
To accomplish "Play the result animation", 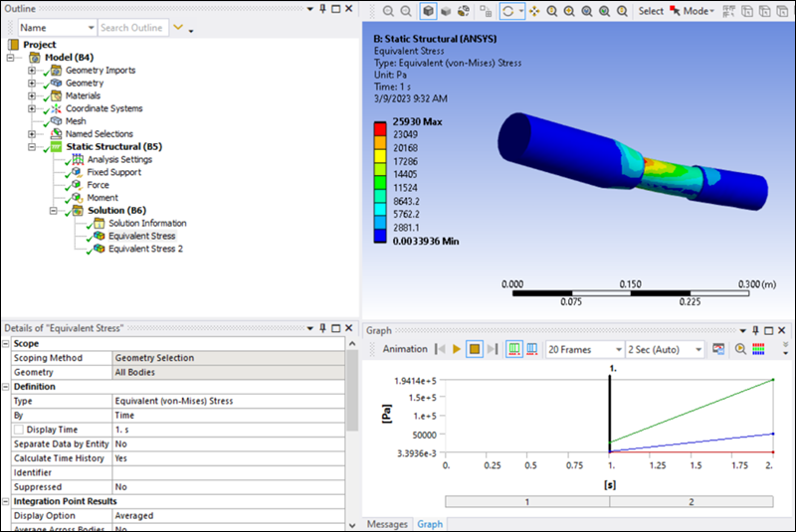I will coord(457,349).
